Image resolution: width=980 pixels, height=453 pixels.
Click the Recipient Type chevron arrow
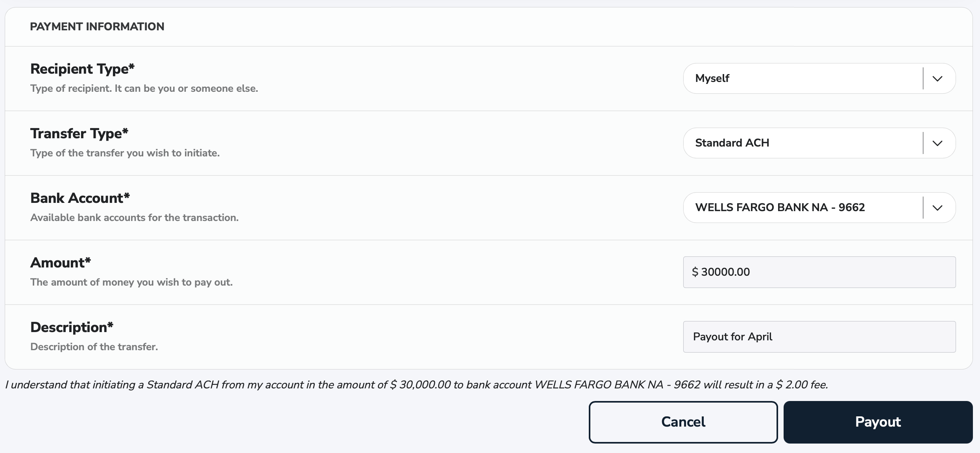point(937,78)
